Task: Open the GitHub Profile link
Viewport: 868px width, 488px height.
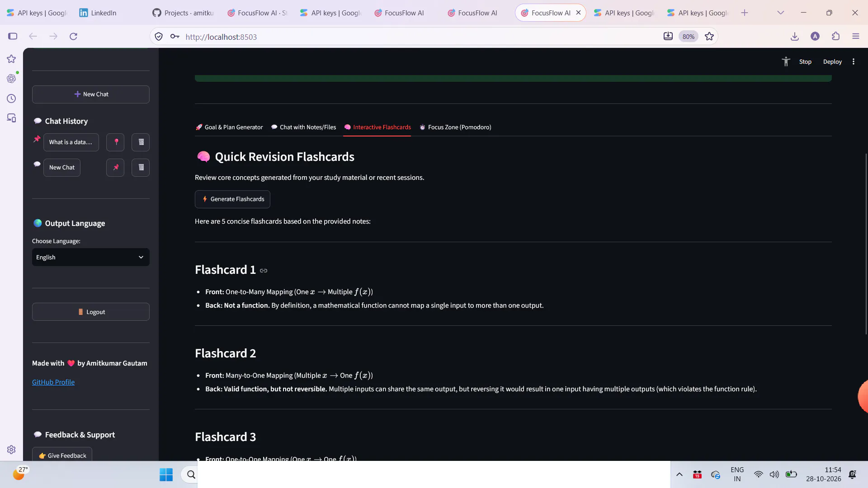Action: [53, 382]
